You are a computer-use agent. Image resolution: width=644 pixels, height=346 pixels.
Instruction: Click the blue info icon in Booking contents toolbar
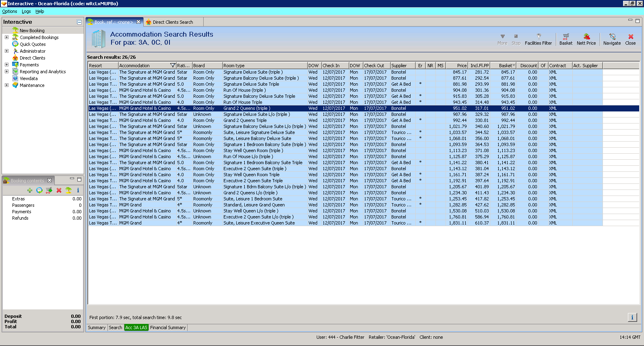click(x=78, y=190)
